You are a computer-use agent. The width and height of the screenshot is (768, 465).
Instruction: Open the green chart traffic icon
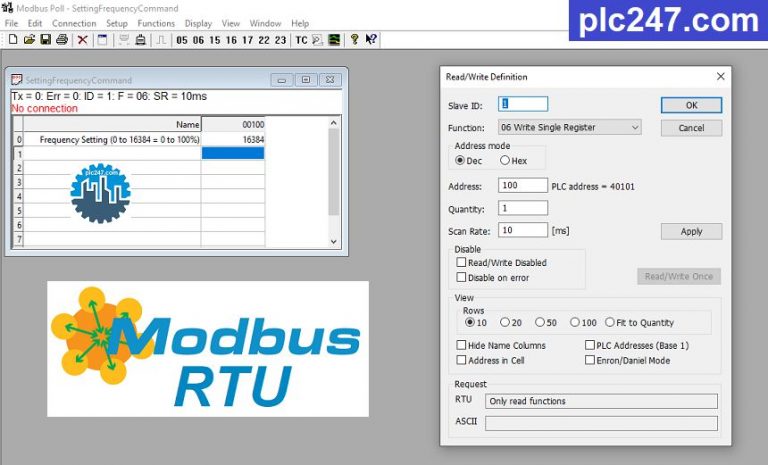tap(334, 40)
